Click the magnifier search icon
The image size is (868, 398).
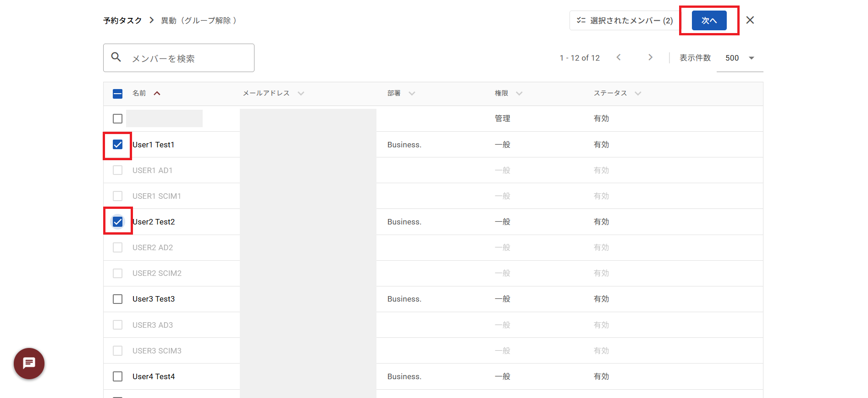tap(116, 57)
